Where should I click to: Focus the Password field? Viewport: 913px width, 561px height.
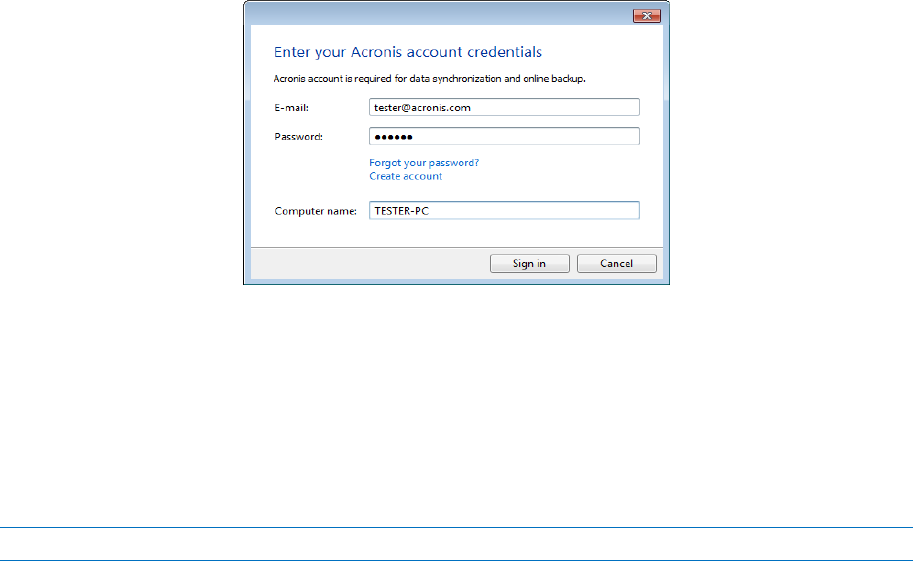504,136
